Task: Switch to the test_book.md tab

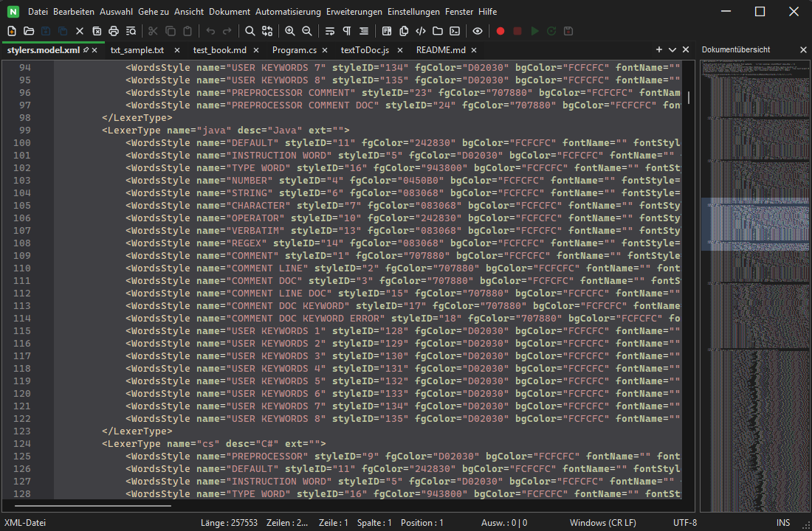Action: [219, 50]
